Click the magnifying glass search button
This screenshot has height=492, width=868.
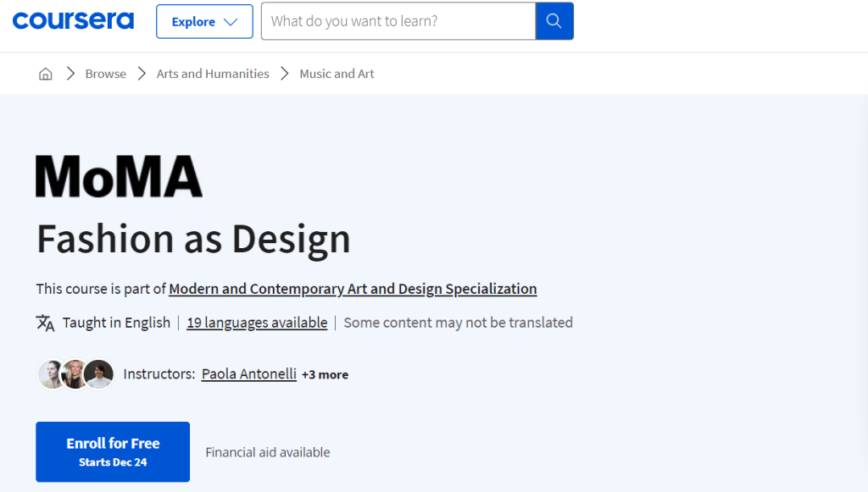[x=554, y=21]
